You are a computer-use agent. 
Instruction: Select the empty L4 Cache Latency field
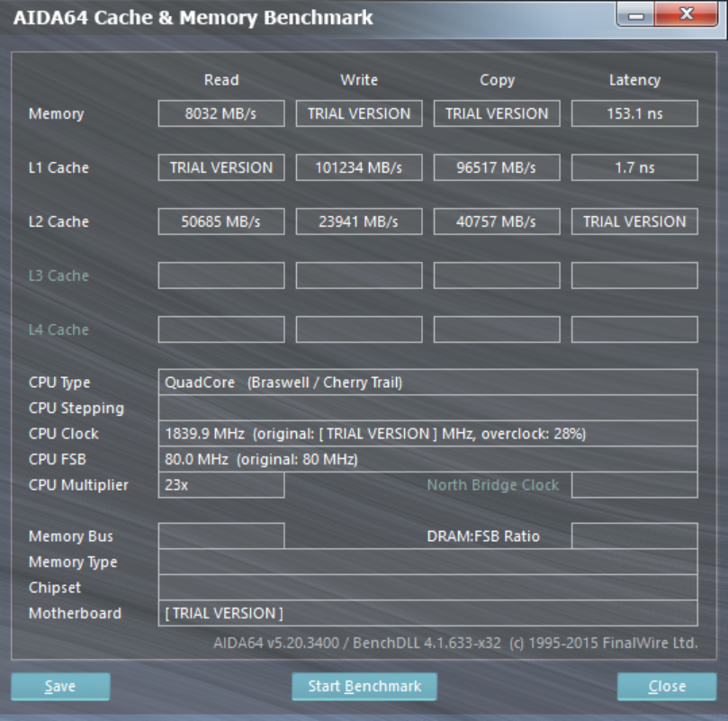coord(634,329)
